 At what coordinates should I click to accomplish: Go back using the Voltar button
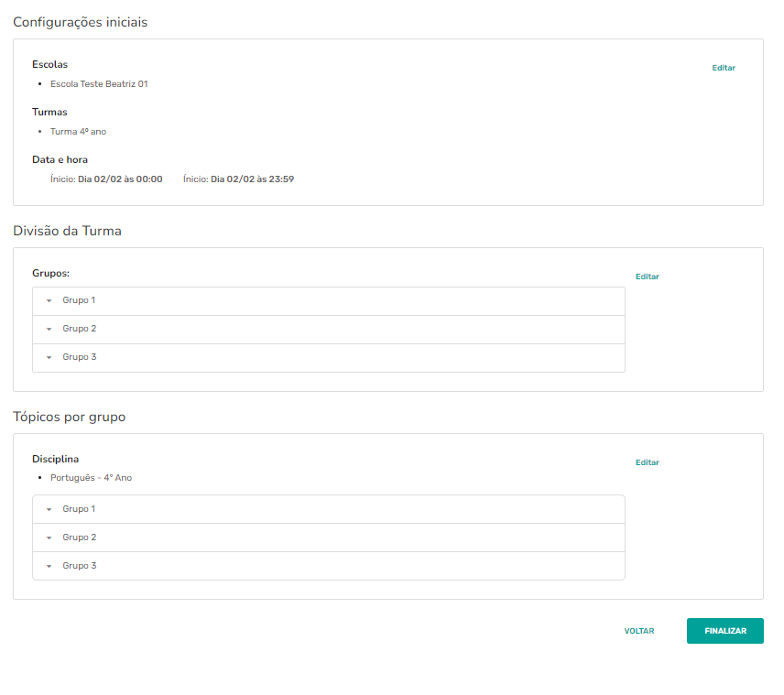(639, 631)
